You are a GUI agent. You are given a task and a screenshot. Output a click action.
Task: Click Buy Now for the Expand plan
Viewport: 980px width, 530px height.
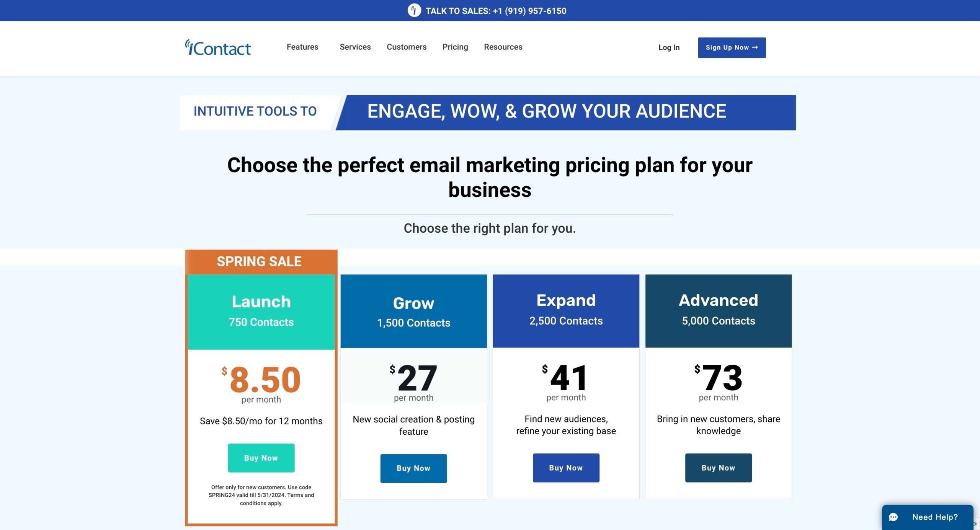point(566,468)
